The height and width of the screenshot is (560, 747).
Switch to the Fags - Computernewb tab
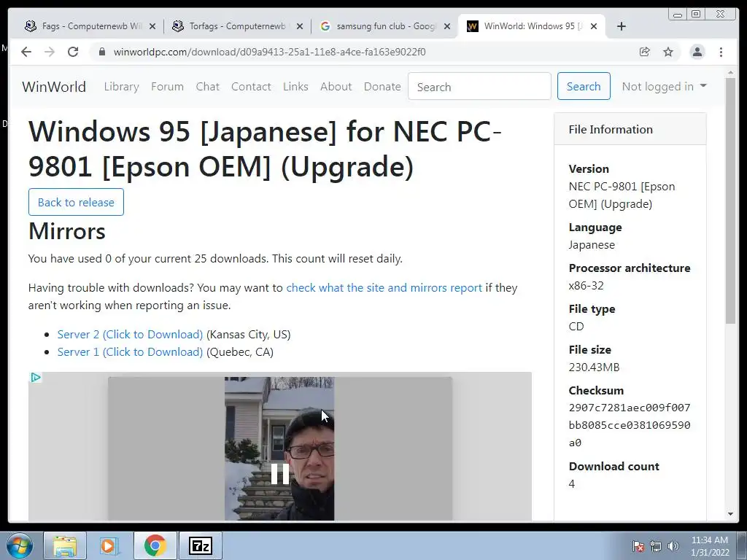click(x=90, y=26)
